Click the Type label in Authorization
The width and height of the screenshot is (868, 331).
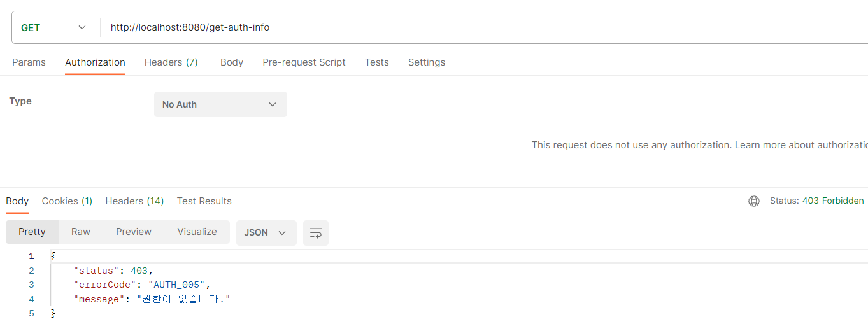click(x=20, y=101)
